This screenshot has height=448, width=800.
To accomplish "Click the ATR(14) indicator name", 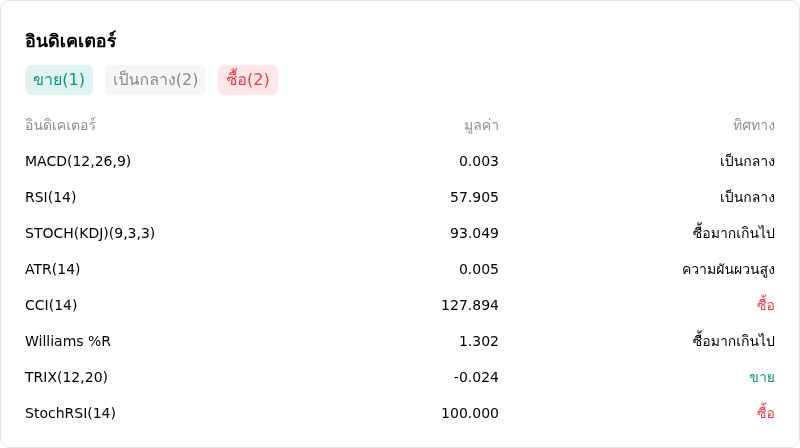I will [x=53, y=269].
